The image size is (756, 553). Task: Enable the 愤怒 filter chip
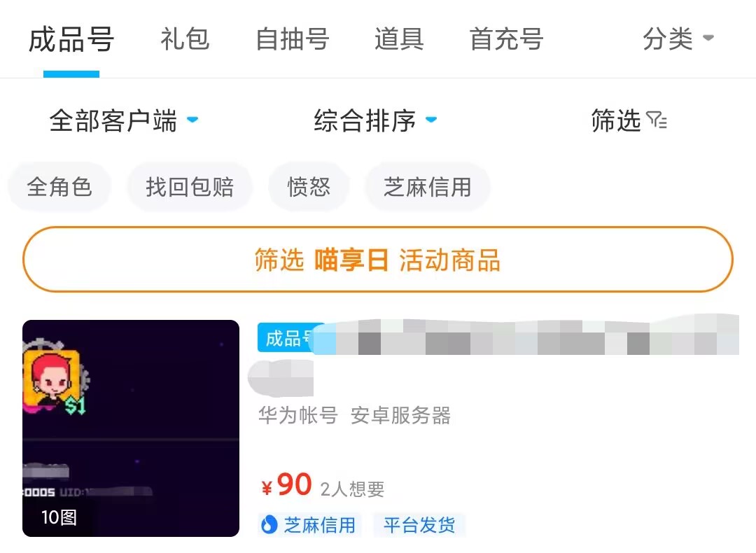[x=309, y=188]
